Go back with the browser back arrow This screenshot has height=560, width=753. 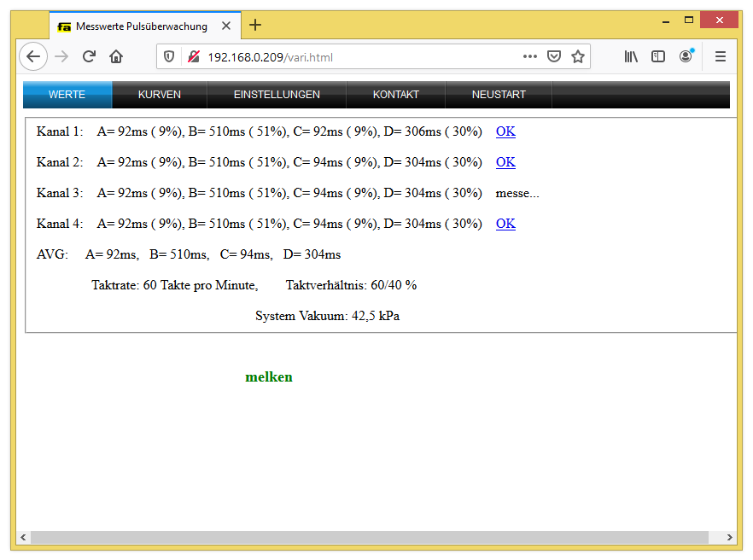coord(33,56)
